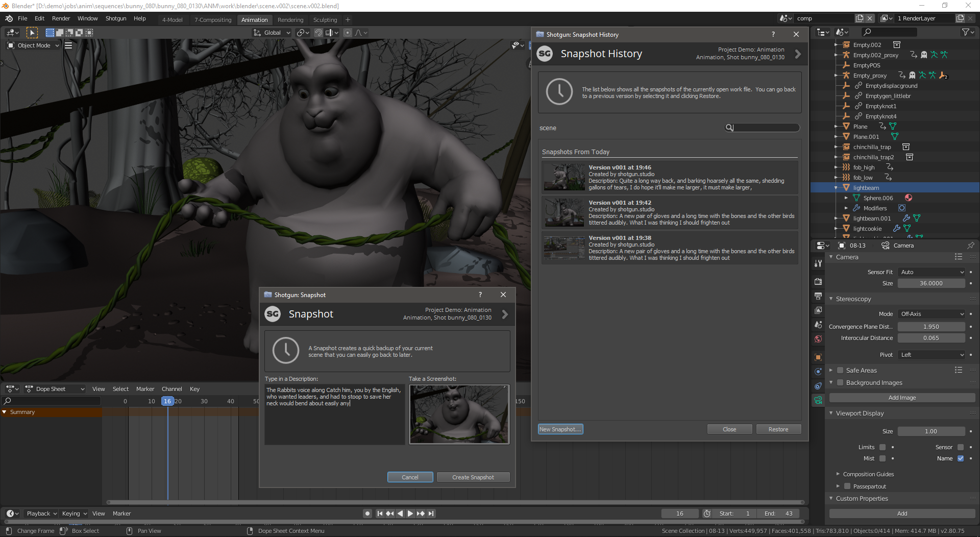
Task: Click the viewport sidebar hamburger icon
Action: pyautogui.click(x=68, y=45)
